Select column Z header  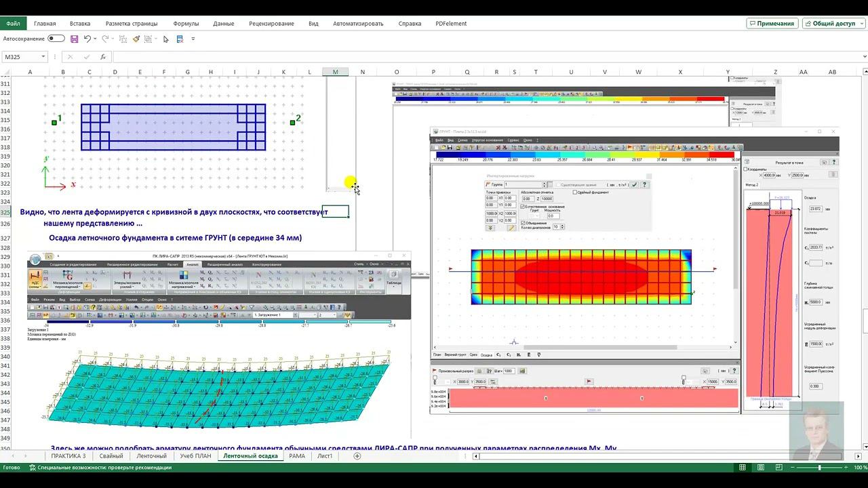point(776,72)
